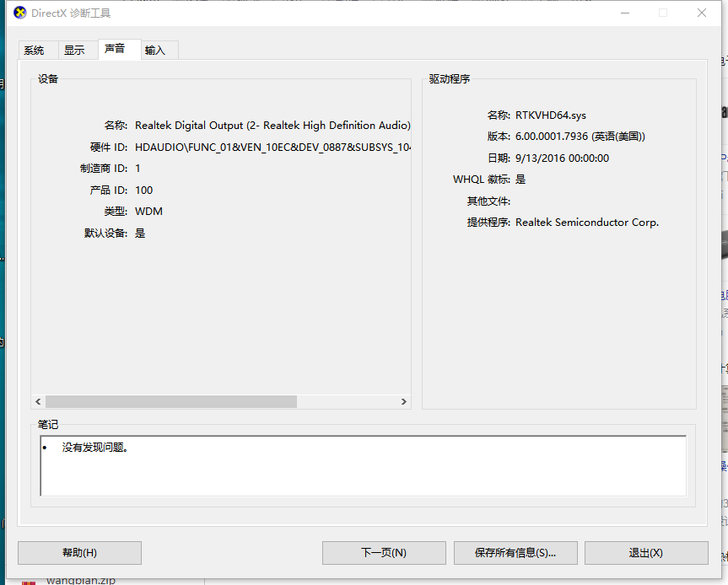Click 保存所有信息(S)... to save info
The width and height of the screenshot is (728, 585).
coord(515,553)
